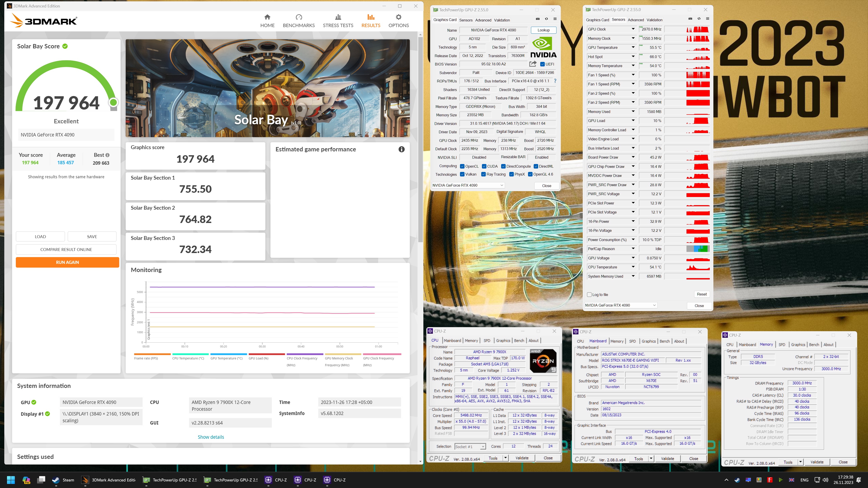Open notifications bell in system tray
Viewport: 868px width, 488px height.
point(859,480)
